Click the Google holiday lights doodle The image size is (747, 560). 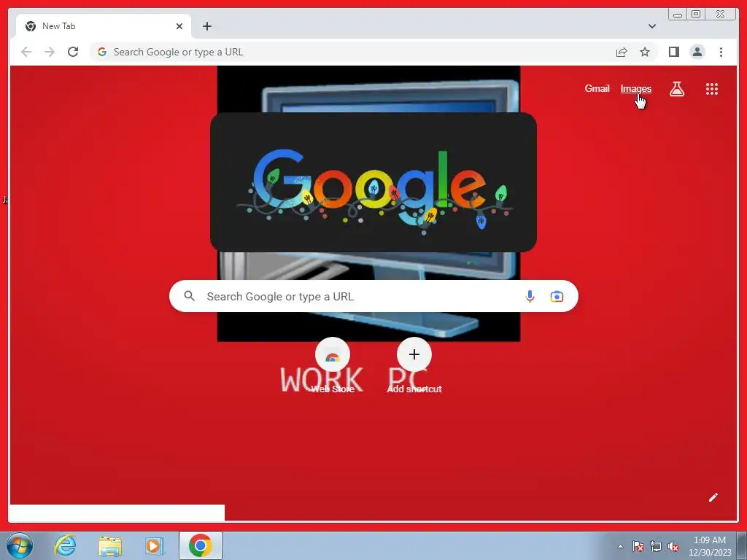(x=373, y=182)
